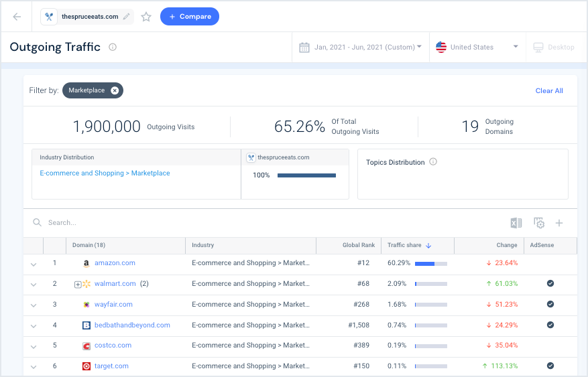Image resolution: width=588 pixels, height=377 pixels.
Task: Remove the Marketplace filter chip
Action: pyautogui.click(x=115, y=90)
